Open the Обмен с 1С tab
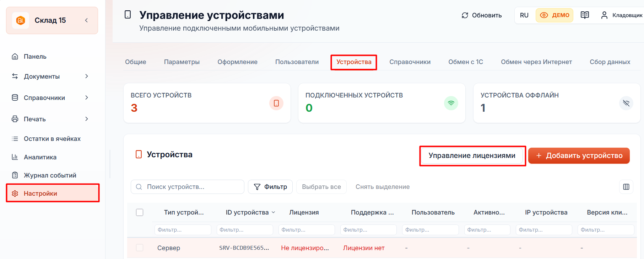Screen dimensions: 644x259 (x=466, y=62)
